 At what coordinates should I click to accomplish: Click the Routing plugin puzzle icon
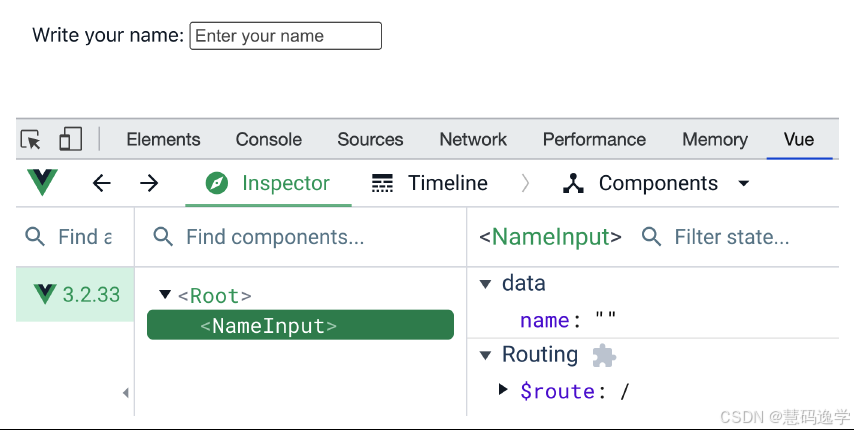603,355
